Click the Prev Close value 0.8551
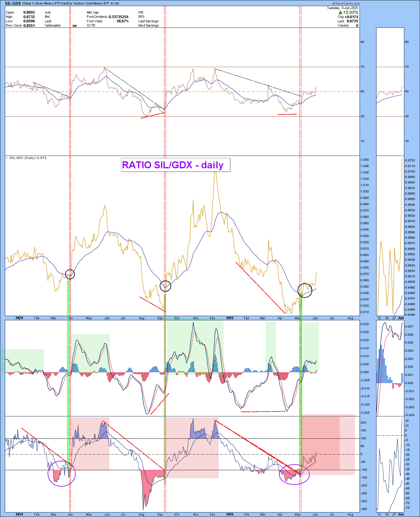420x517 pixels. click(29, 26)
